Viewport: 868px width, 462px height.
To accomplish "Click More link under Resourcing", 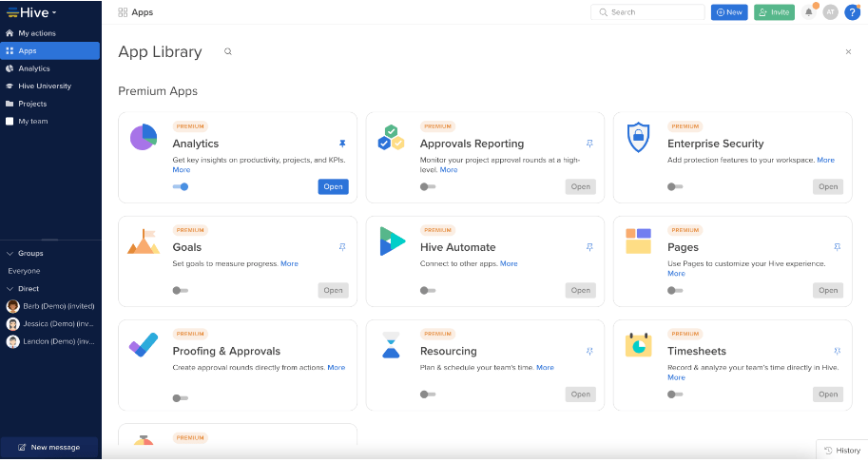I will pos(546,367).
